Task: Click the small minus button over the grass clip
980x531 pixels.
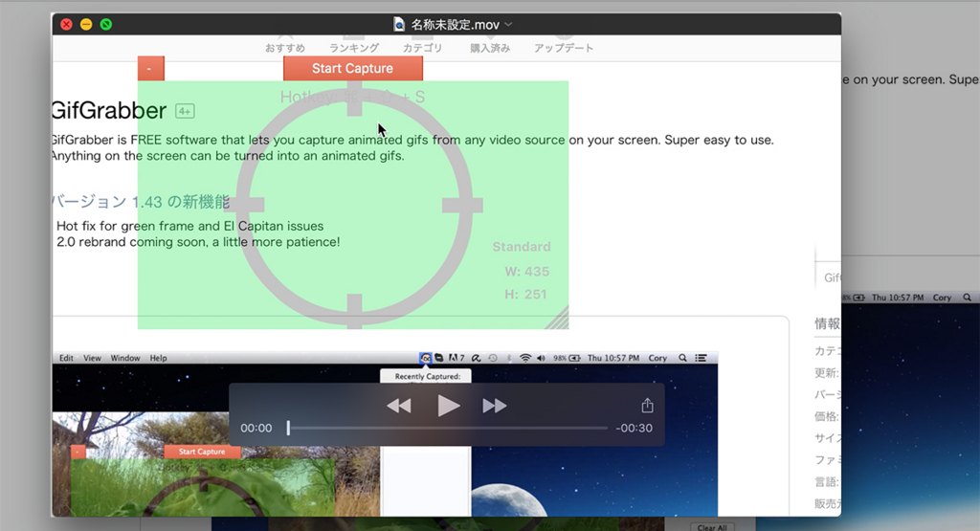Action: (78, 452)
